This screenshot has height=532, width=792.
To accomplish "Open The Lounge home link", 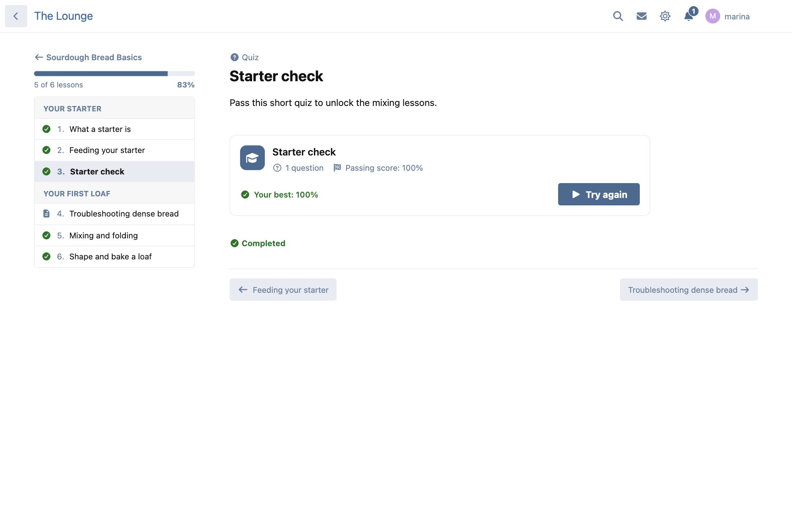I will tap(64, 16).
